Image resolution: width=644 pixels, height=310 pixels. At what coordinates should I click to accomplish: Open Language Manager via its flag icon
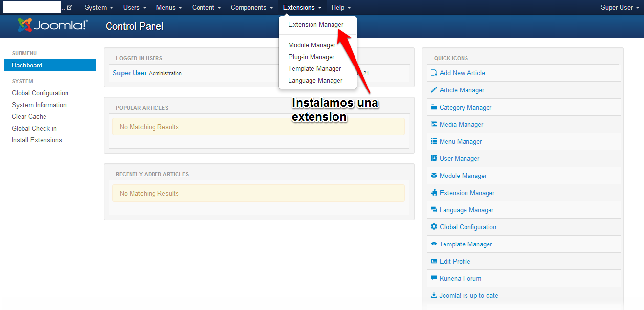click(434, 210)
